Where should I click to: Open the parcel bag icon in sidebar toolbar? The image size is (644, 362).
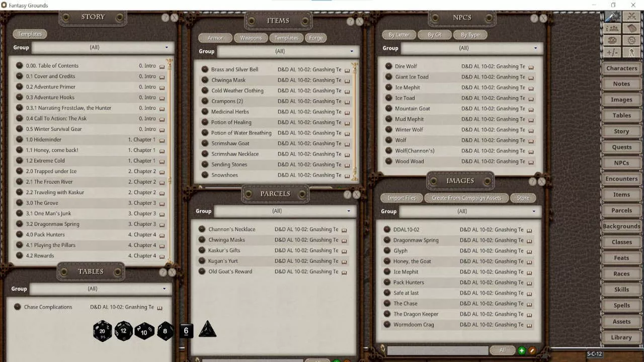[x=631, y=29]
